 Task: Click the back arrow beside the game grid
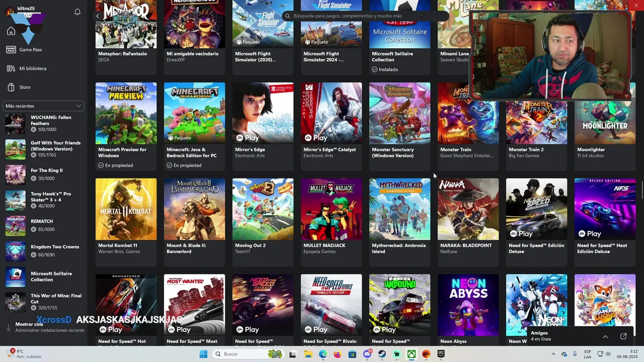click(x=98, y=16)
